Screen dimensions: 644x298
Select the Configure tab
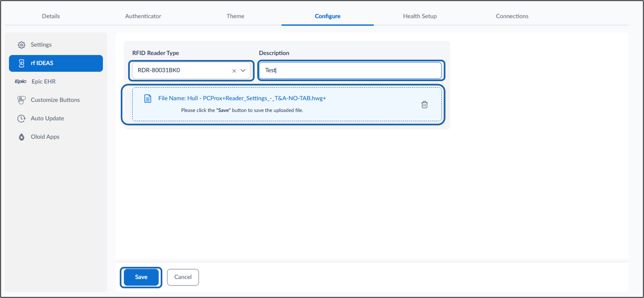click(x=327, y=16)
